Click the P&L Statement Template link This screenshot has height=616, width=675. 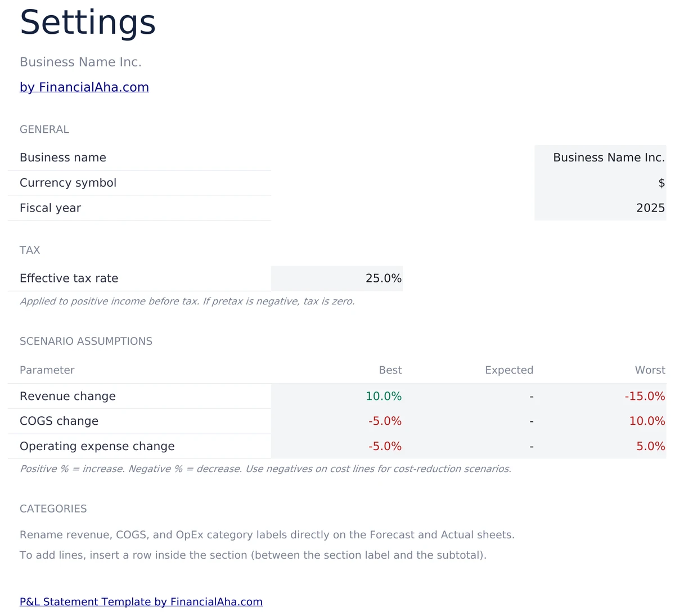141,601
